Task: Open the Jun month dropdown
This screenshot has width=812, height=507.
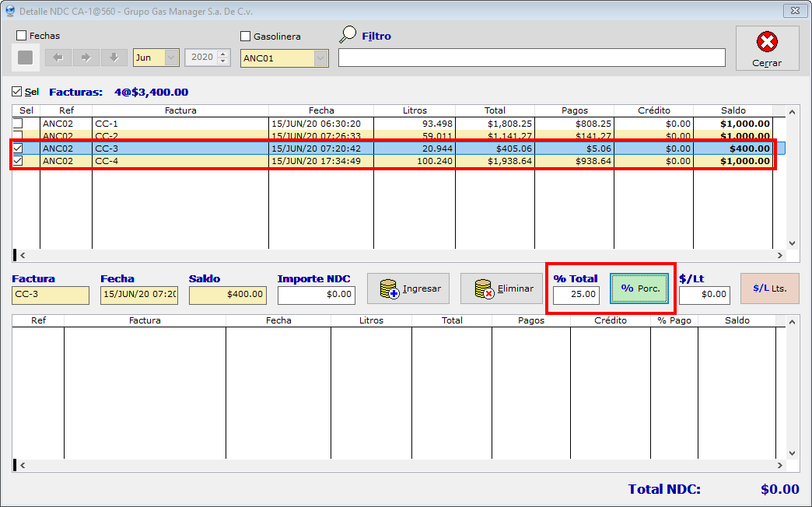Action: tap(171, 58)
